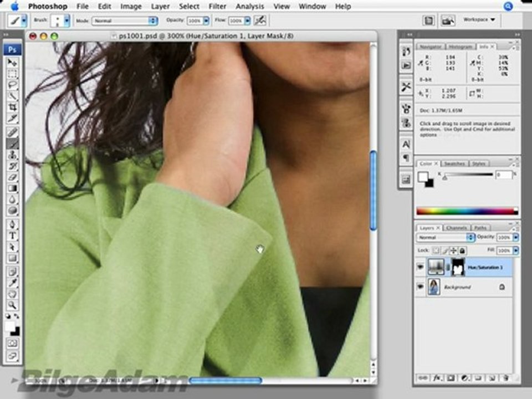Click the Background layer thumbnail
This screenshot has height=399, width=532.
[434, 287]
